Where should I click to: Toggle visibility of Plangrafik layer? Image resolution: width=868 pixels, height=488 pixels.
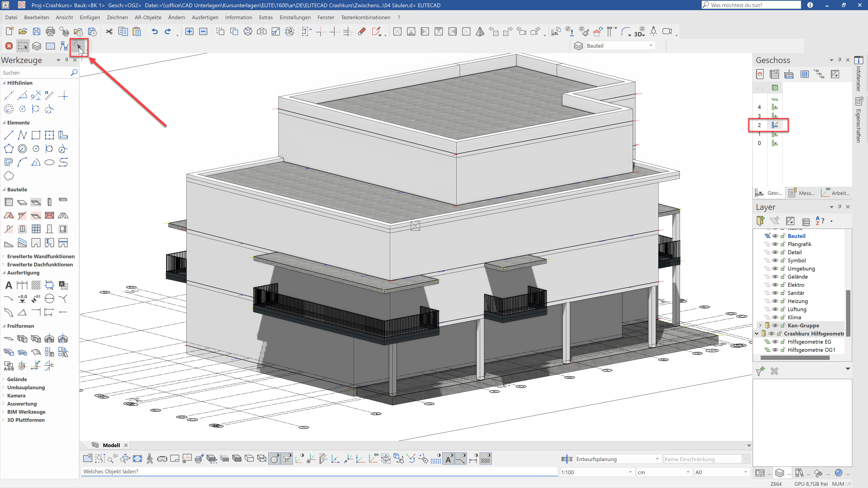pos(775,244)
